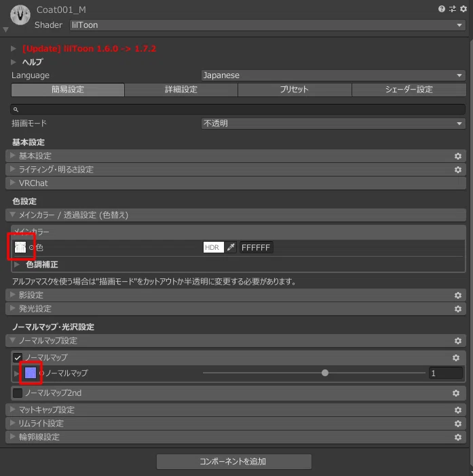Viewport: 473px width, 476px height.
Task: Open the material preset sliders icon
Action: [453, 9]
